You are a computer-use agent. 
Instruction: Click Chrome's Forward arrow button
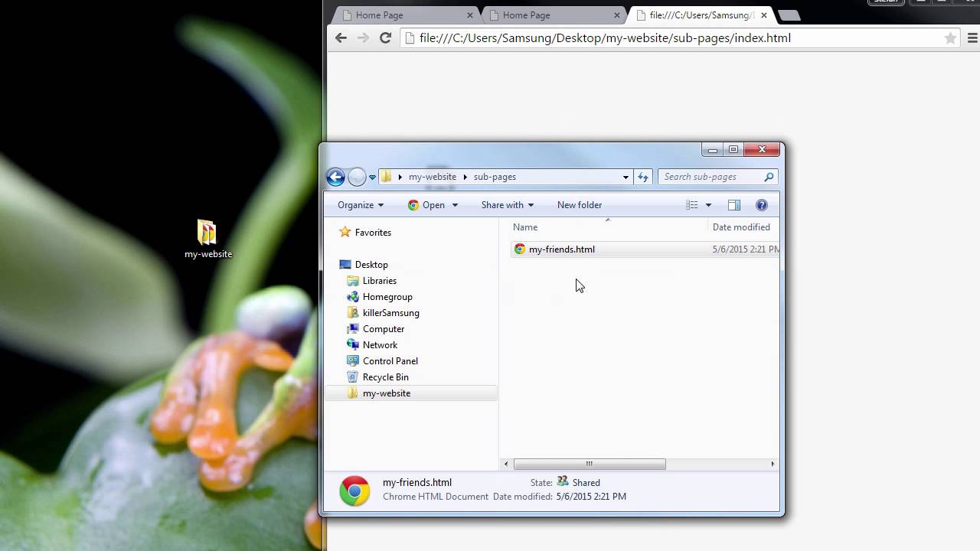tap(364, 37)
